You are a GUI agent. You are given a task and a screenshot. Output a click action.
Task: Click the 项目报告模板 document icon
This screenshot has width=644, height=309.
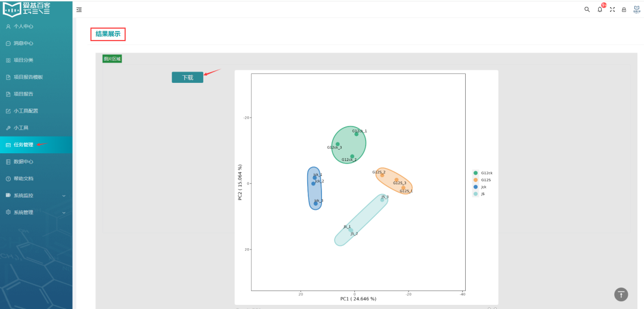8,78
